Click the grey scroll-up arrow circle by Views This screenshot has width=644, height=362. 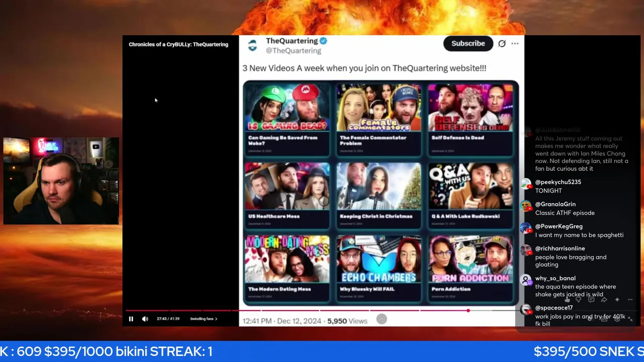382,319
